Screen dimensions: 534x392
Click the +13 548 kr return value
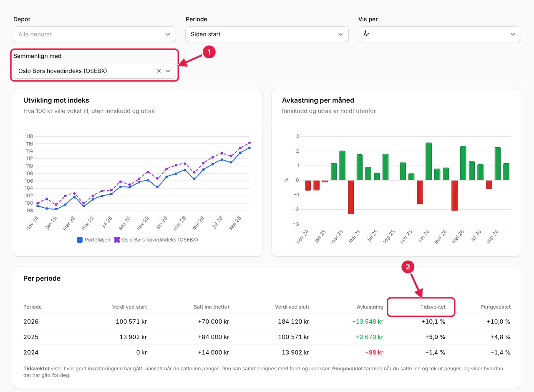(368, 322)
